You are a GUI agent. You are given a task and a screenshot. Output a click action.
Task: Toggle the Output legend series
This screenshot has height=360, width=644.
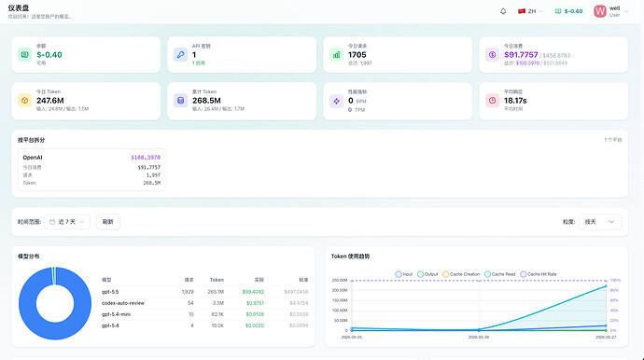(427, 274)
